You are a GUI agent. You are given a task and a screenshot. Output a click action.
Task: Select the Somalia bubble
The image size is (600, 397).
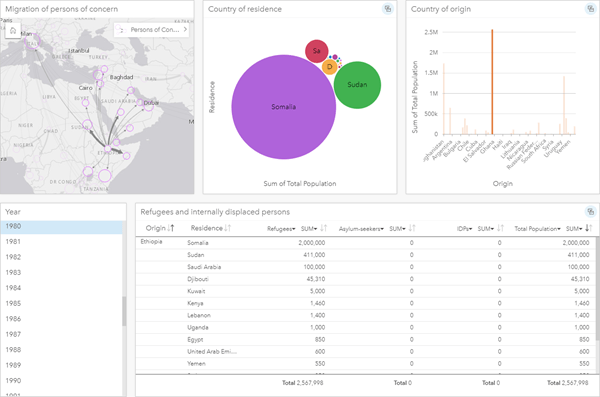coord(284,107)
